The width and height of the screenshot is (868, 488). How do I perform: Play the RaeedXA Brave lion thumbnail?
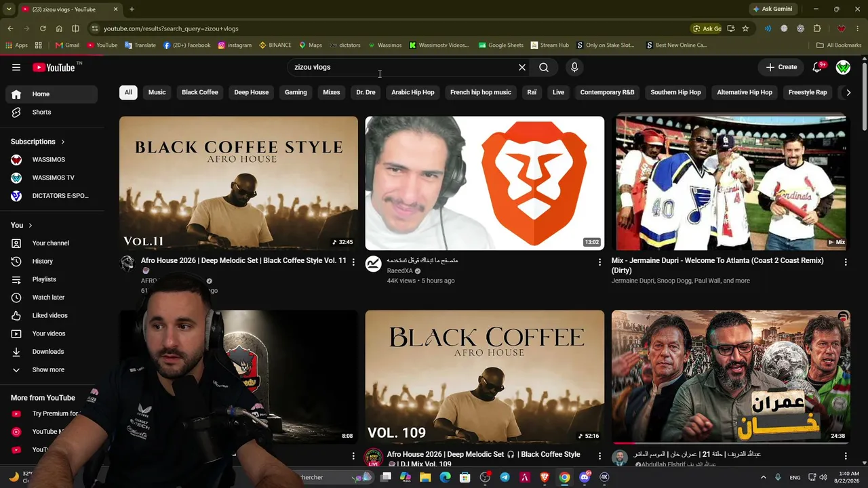[x=485, y=183]
